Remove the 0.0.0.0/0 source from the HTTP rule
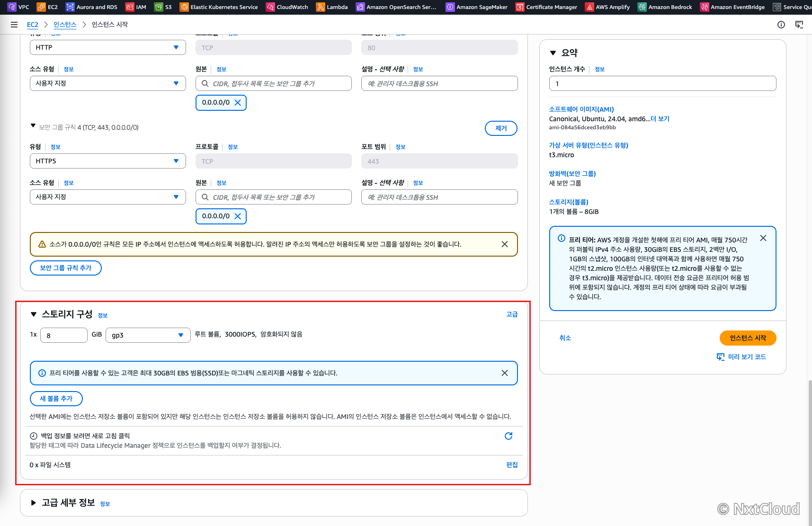The width and height of the screenshot is (812, 526). coord(238,103)
